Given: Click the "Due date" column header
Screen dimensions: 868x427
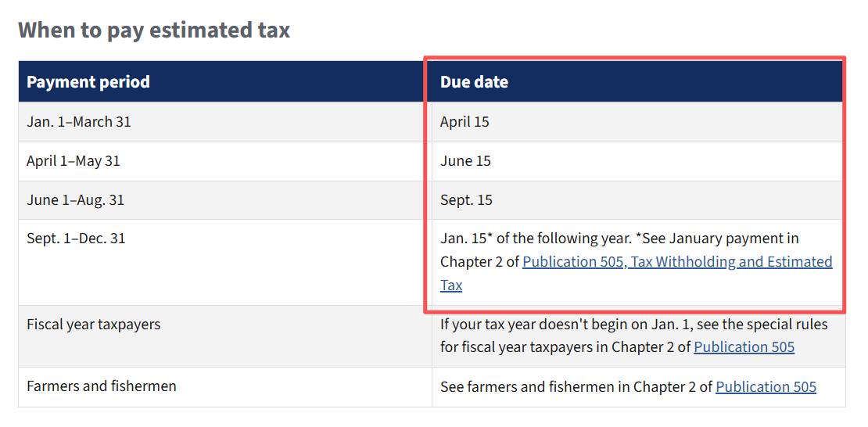Looking at the screenshot, I should (474, 82).
